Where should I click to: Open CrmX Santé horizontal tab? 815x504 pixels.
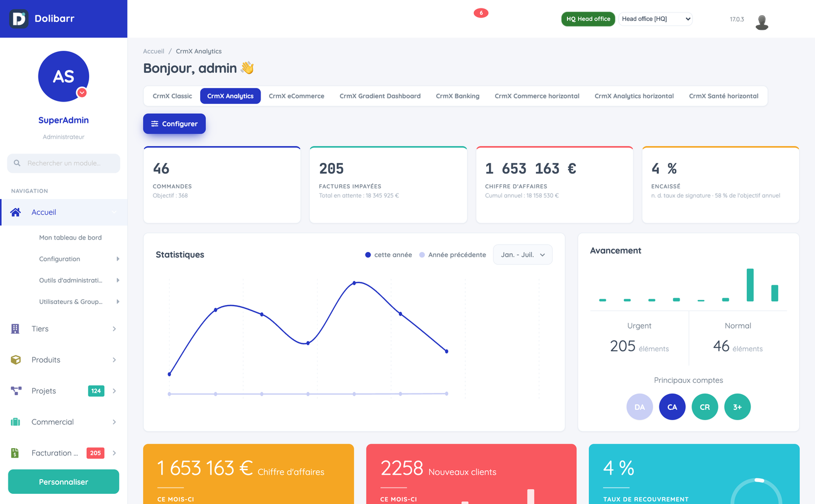724,96
